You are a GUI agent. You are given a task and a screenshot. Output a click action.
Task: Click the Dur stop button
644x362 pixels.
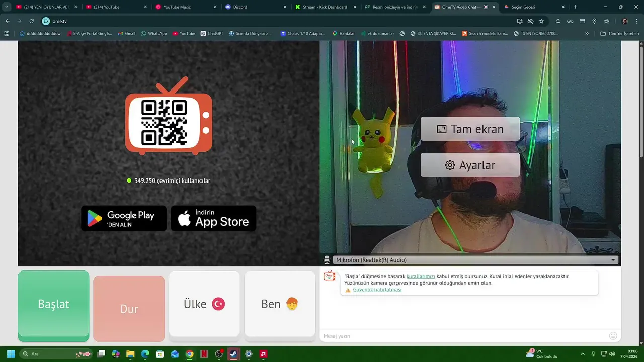[x=129, y=309]
